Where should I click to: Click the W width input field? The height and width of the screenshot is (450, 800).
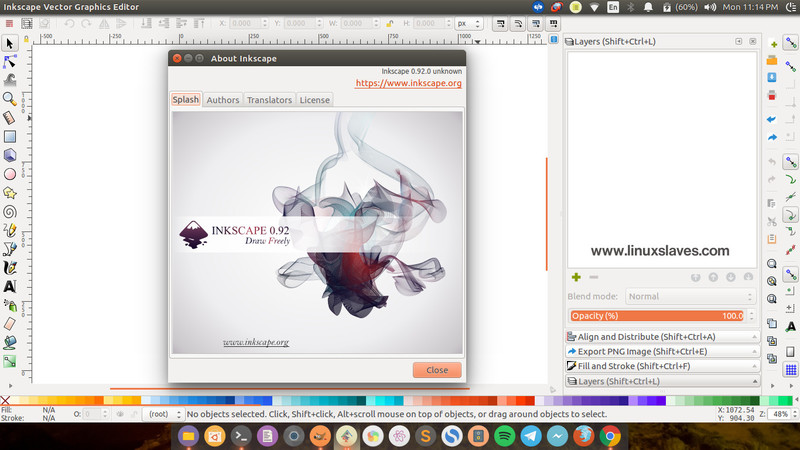(x=357, y=23)
